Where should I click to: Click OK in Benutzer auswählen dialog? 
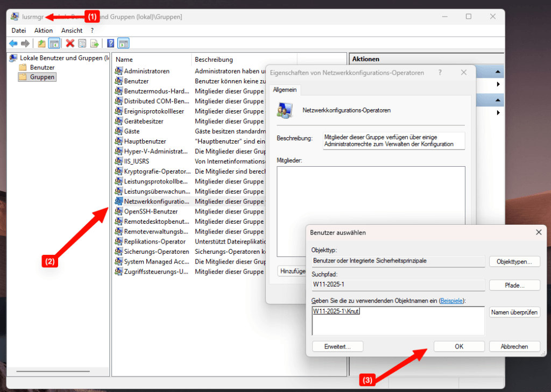point(458,346)
